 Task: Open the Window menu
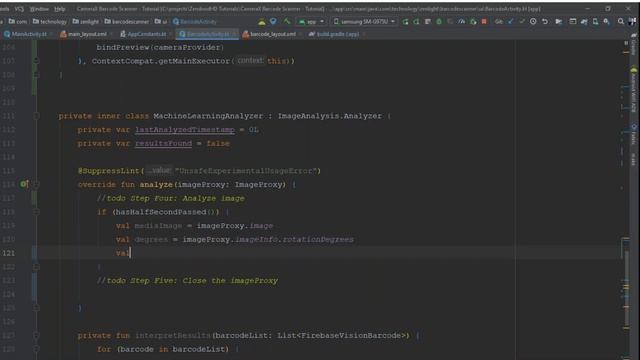[39, 9]
